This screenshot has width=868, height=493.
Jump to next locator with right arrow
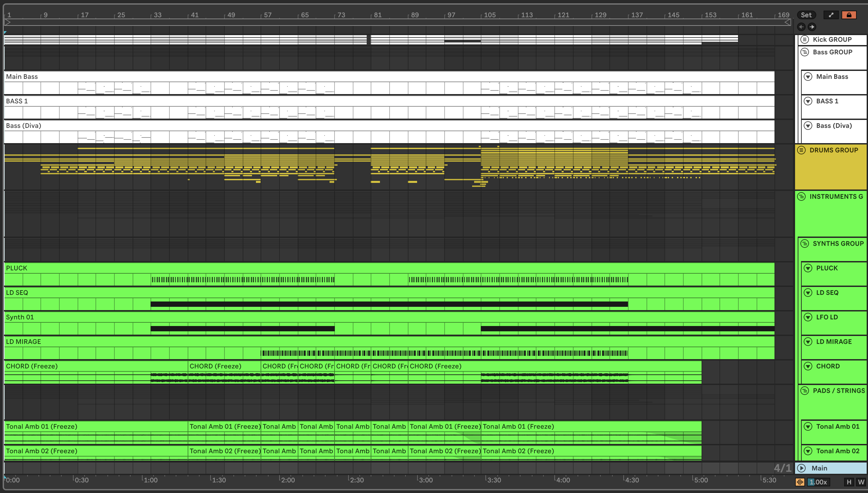812,27
